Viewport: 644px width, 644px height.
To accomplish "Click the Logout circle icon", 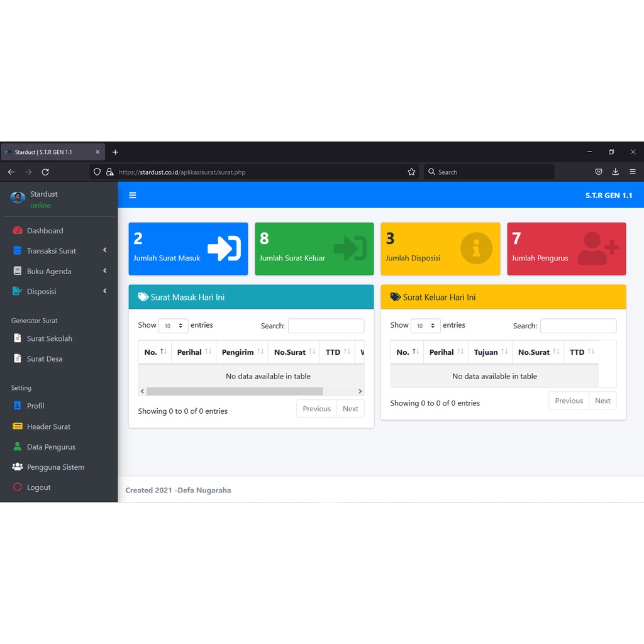I will (18, 487).
